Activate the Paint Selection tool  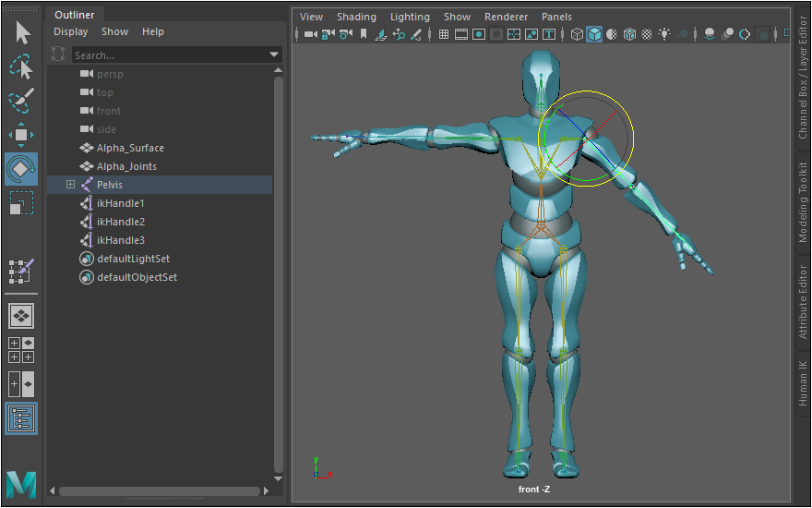pos(21,100)
